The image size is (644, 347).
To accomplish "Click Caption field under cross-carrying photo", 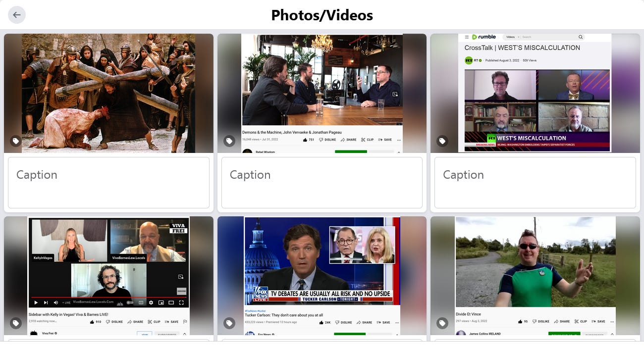I will (108, 183).
